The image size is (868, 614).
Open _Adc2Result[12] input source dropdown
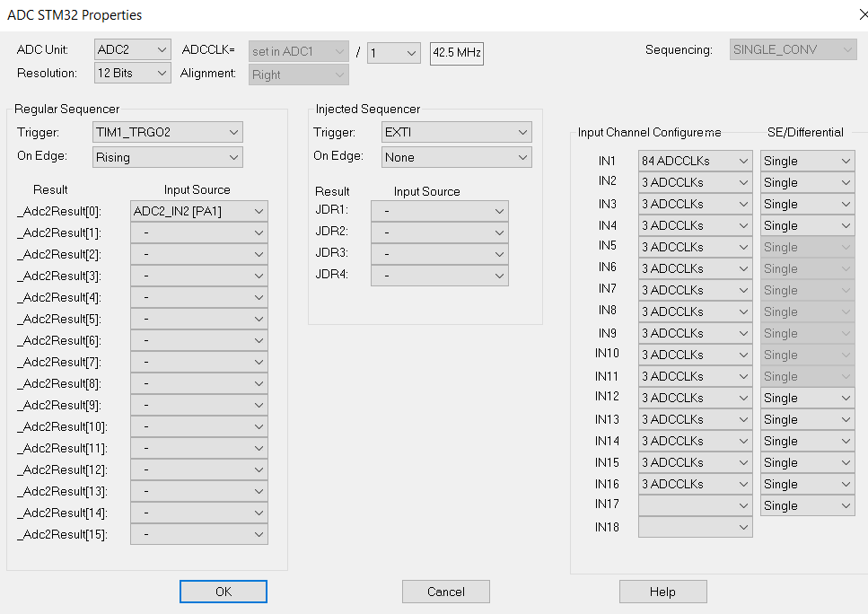pyautogui.click(x=199, y=470)
